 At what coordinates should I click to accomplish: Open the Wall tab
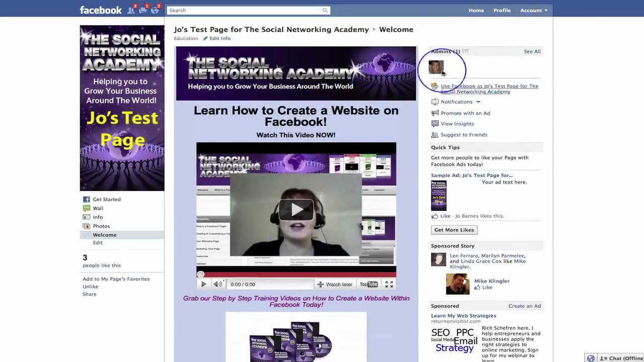pyautogui.click(x=98, y=208)
